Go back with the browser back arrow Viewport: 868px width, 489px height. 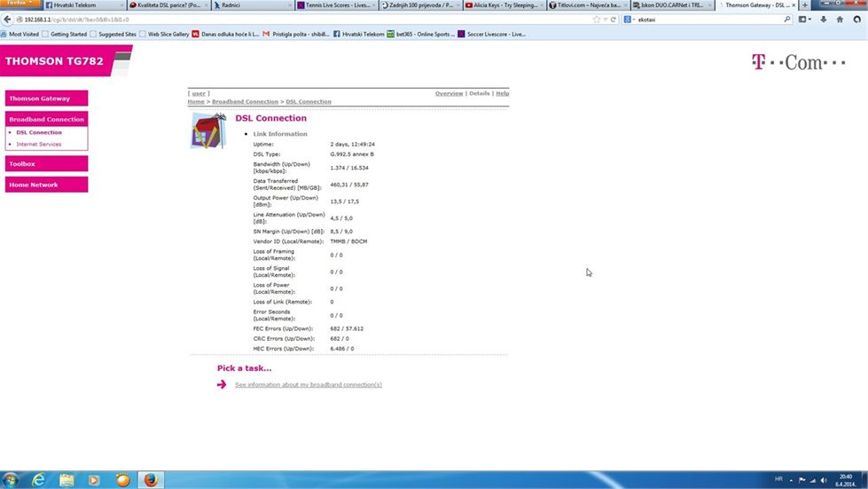pos(6,20)
